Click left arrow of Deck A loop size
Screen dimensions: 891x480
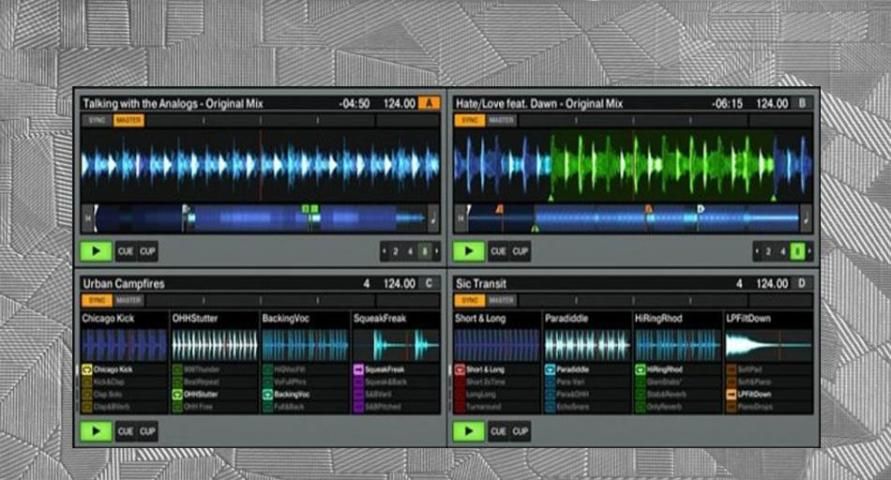(384, 251)
